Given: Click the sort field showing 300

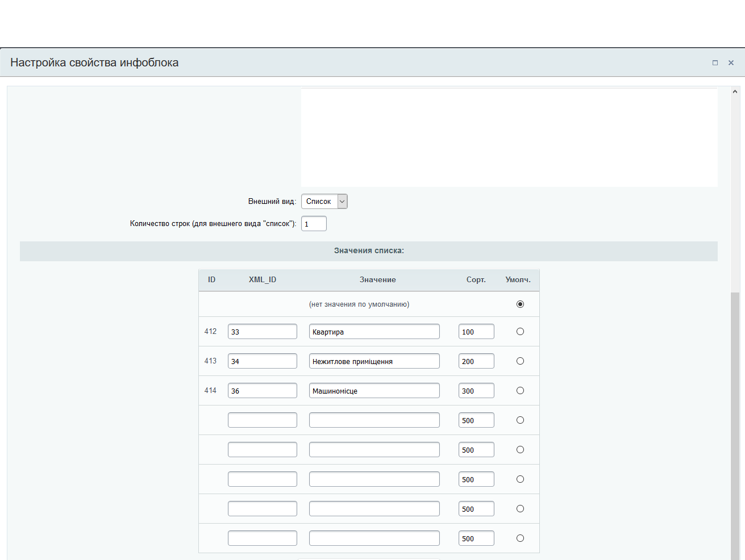Looking at the screenshot, I should [x=476, y=391].
